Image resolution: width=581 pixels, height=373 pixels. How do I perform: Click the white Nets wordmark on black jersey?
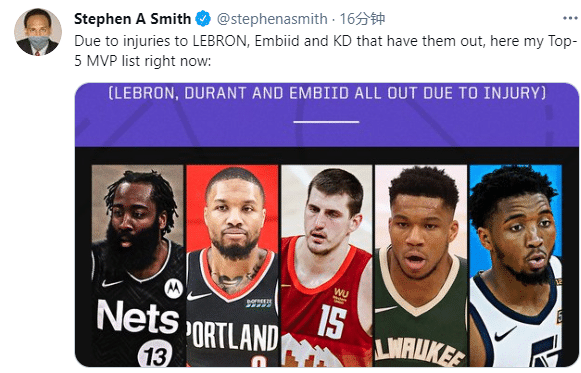[138, 317]
